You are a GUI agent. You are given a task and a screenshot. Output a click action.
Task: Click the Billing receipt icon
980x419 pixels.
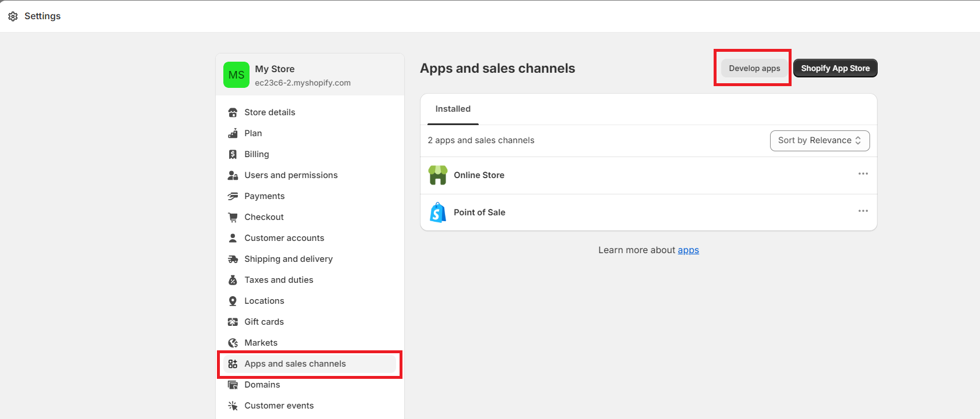(x=233, y=154)
